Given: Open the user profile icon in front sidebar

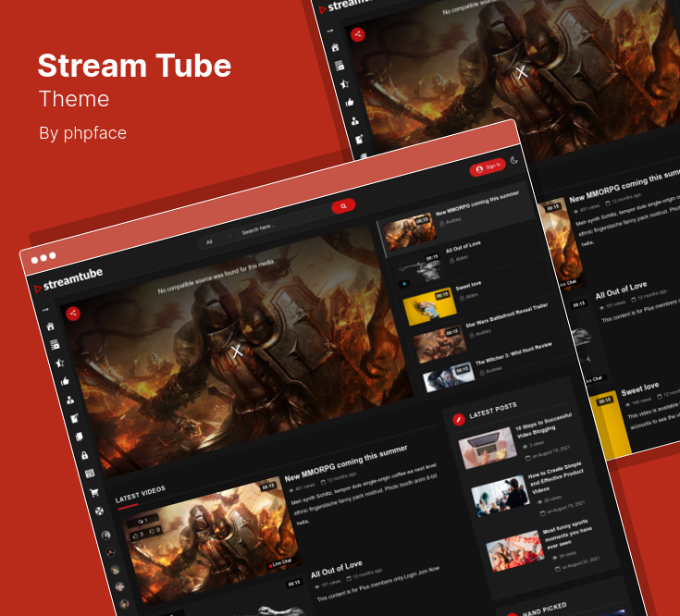Looking at the screenshot, I should pos(69,400).
